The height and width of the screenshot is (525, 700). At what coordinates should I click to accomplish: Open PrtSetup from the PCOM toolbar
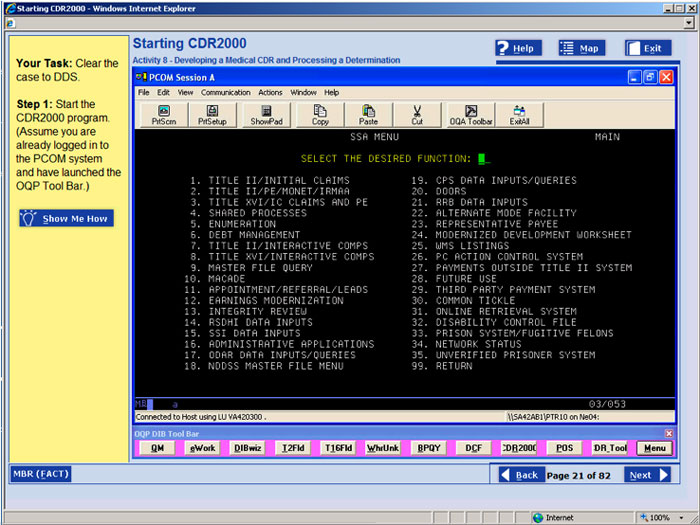pyautogui.click(x=212, y=115)
